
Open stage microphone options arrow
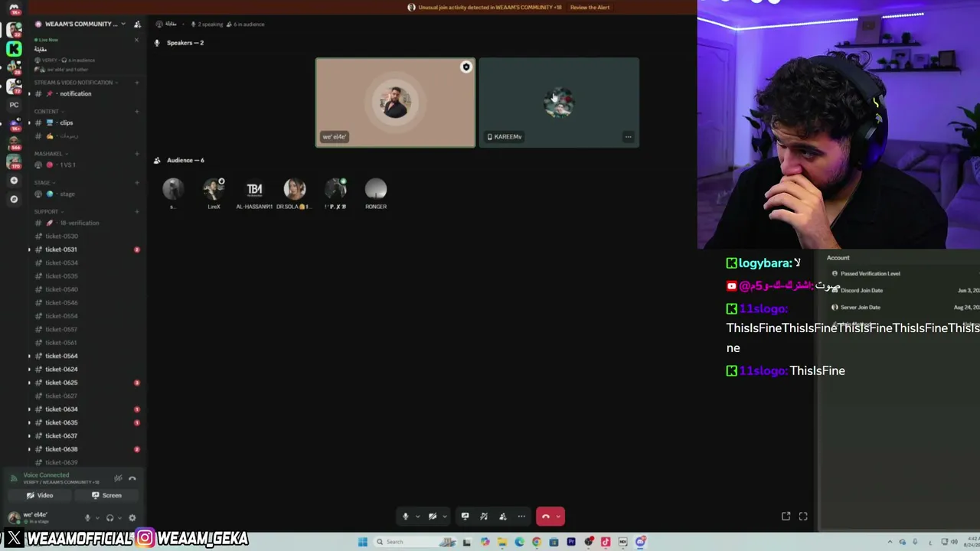[x=417, y=517]
